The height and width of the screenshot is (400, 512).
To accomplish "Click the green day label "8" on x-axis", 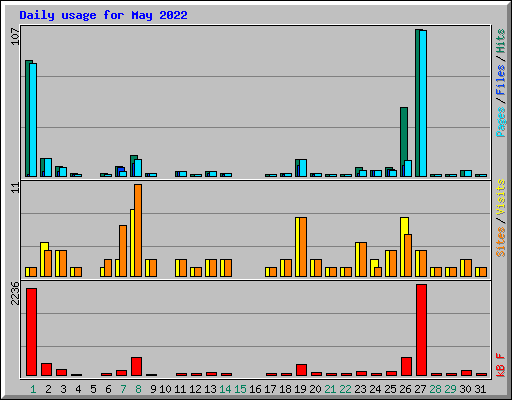I will [x=138, y=389].
